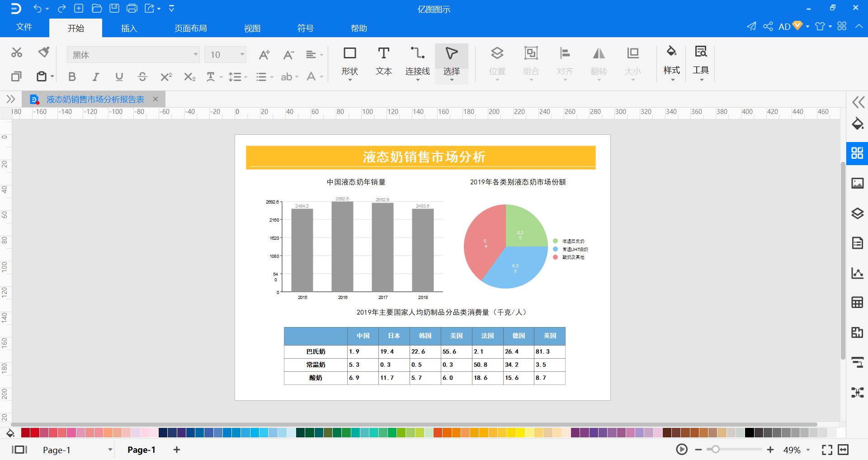Image resolution: width=868 pixels, height=460 pixels.
Task: Switch to the 插入 ribbon tab
Action: [129, 28]
